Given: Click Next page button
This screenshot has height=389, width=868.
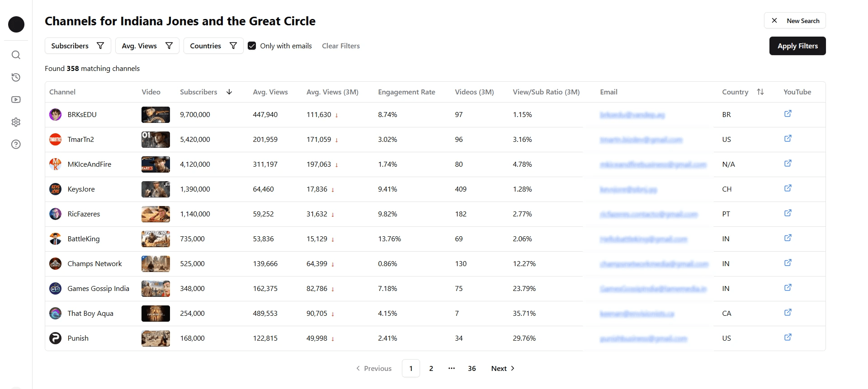Looking at the screenshot, I should click(503, 369).
